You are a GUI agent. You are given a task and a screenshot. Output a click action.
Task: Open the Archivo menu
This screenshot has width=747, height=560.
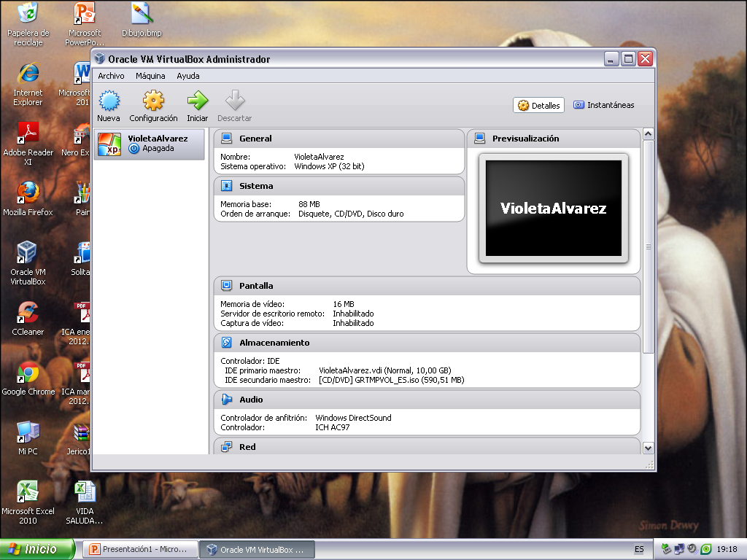pos(111,76)
